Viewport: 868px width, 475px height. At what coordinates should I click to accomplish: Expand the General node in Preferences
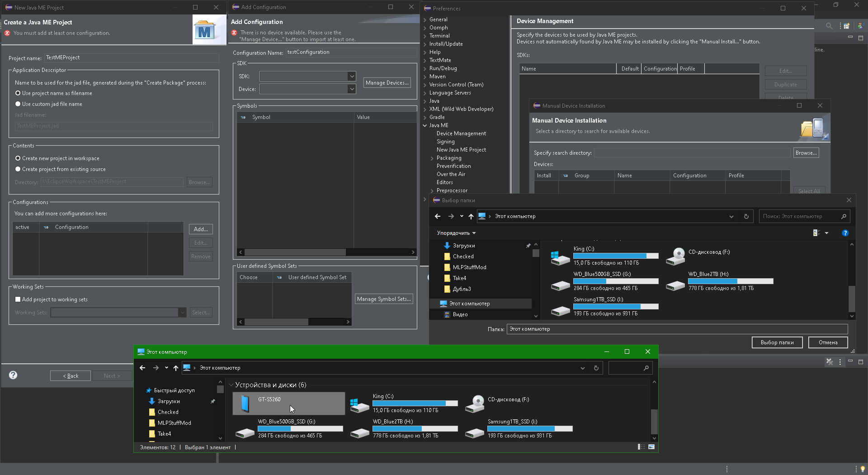click(x=425, y=20)
